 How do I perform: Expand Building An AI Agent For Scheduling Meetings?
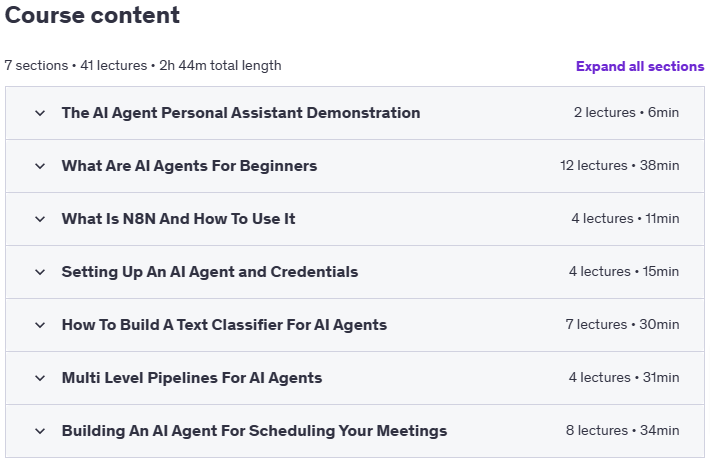point(254,431)
